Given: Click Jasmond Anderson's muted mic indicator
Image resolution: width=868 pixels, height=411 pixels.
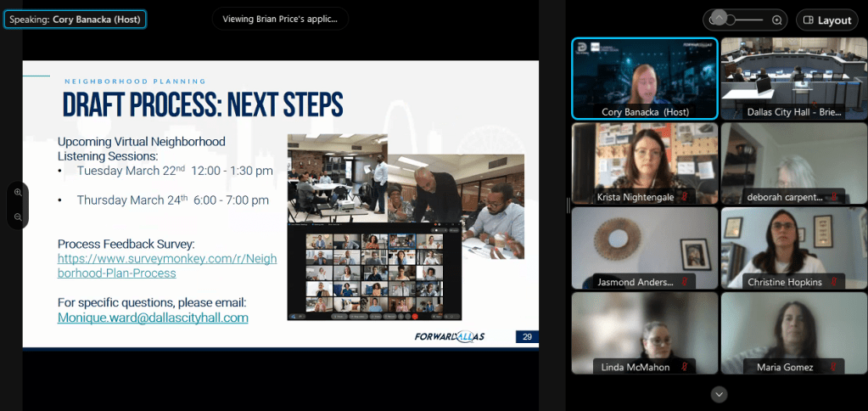Looking at the screenshot, I should 685,282.
